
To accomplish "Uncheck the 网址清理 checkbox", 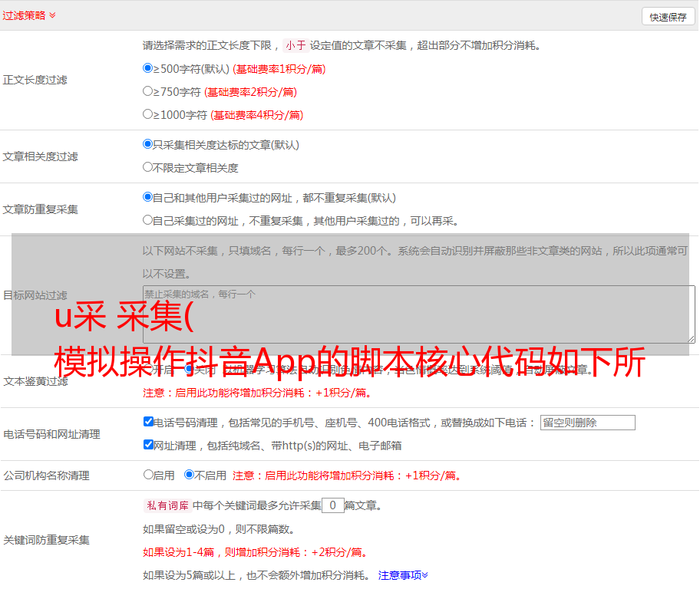I will [149, 445].
